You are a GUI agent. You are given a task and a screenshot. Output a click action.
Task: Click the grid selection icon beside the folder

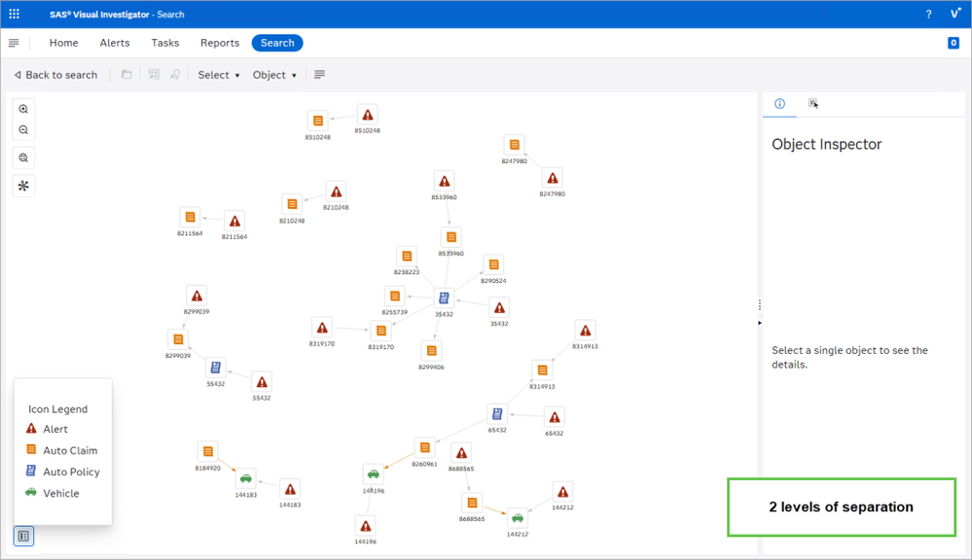pyautogui.click(x=154, y=74)
